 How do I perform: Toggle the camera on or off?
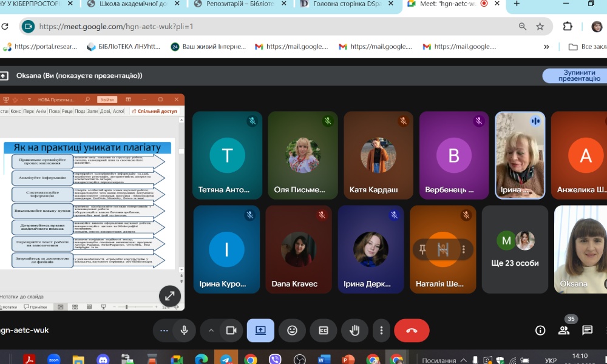(231, 331)
